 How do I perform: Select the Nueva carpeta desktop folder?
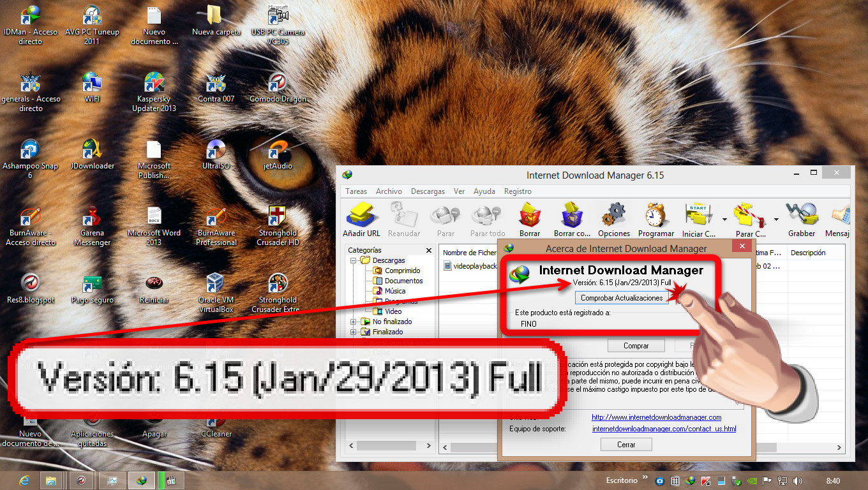[216, 20]
